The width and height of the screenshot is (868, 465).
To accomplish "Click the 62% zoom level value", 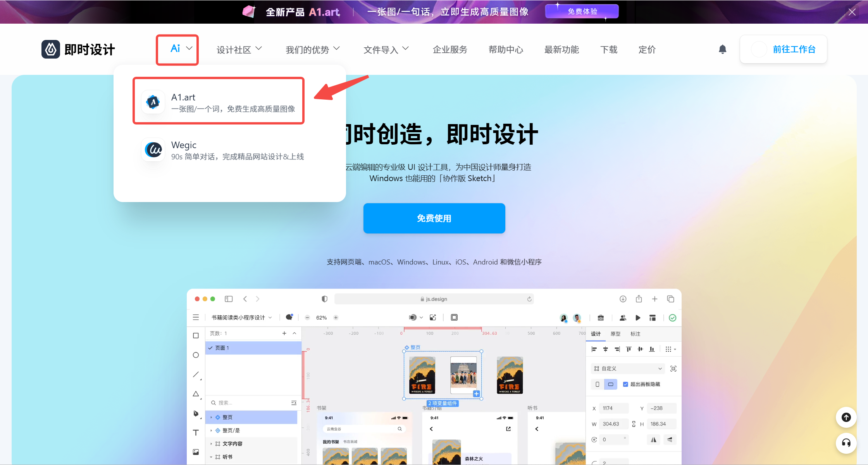I will pyautogui.click(x=321, y=318).
